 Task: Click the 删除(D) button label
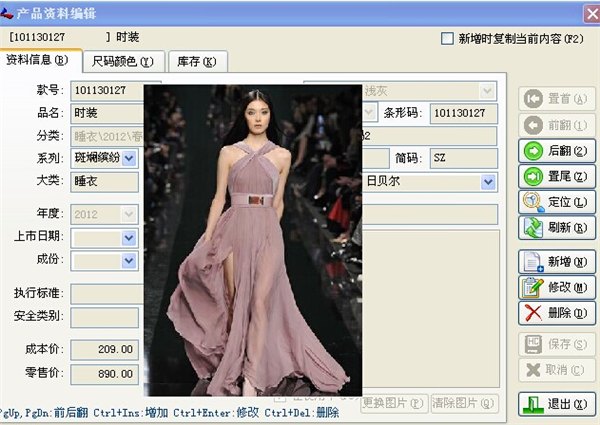click(567, 313)
